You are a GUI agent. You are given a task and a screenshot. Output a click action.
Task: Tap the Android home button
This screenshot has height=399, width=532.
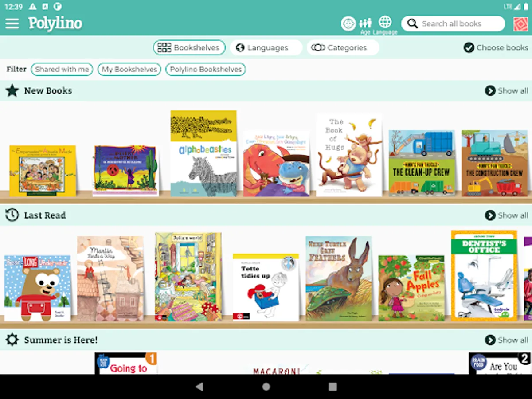tap(266, 387)
